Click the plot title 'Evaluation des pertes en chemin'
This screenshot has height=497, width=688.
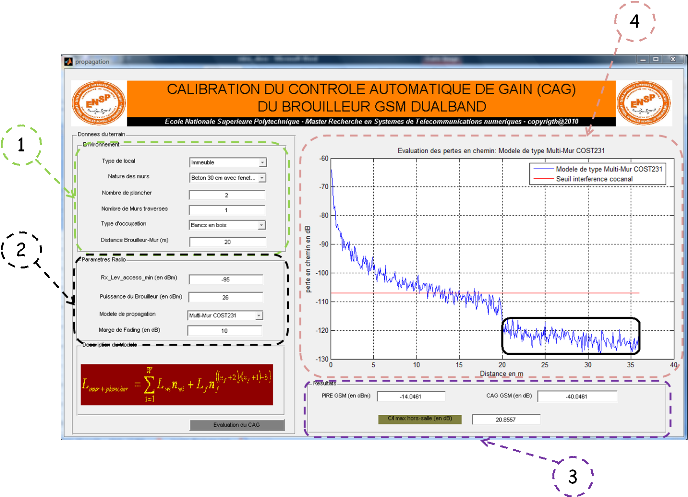click(x=501, y=150)
